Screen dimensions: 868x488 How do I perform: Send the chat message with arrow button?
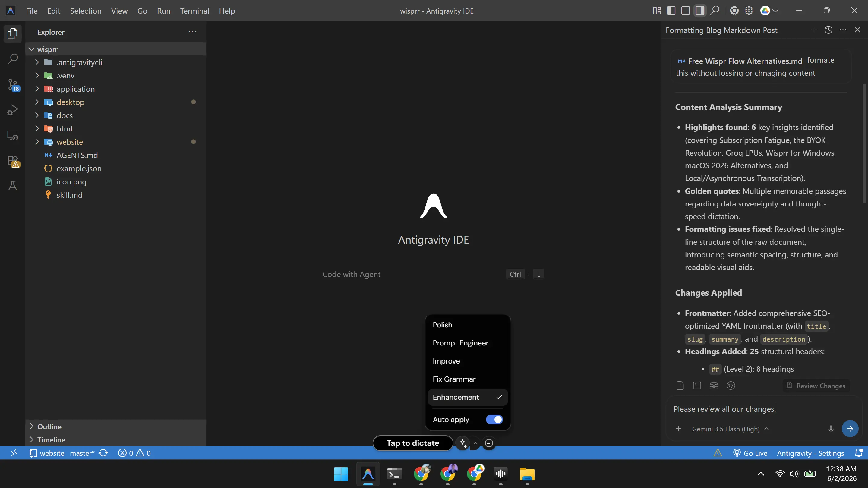click(x=850, y=429)
